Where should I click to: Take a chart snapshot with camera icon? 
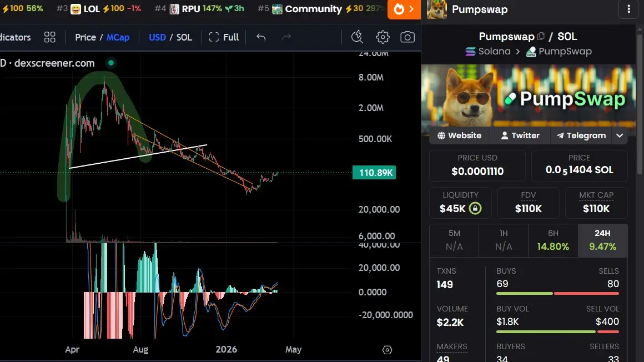pos(407,37)
